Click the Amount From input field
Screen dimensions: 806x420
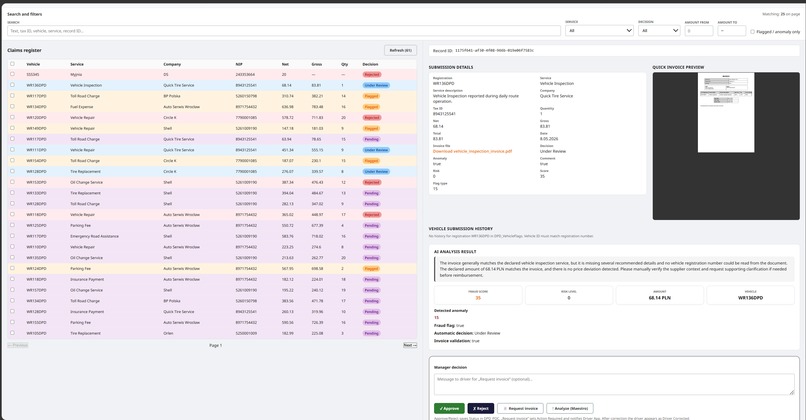click(699, 30)
